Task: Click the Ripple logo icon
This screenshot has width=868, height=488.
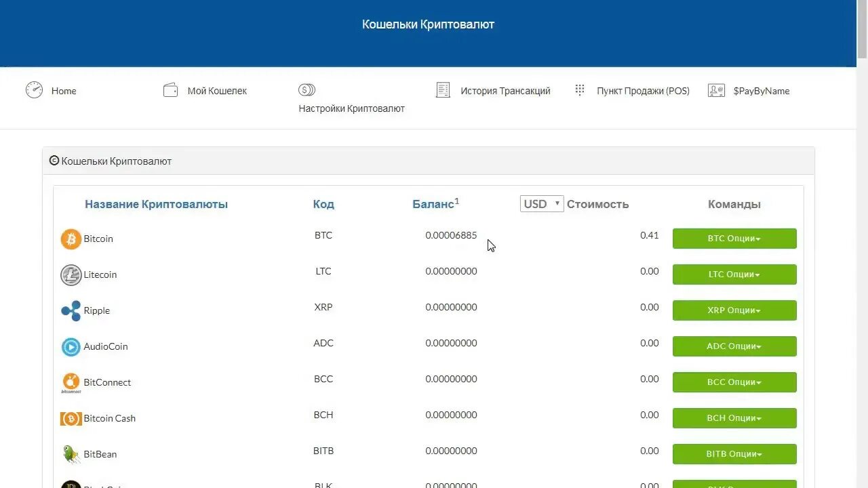Action: [x=71, y=310]
